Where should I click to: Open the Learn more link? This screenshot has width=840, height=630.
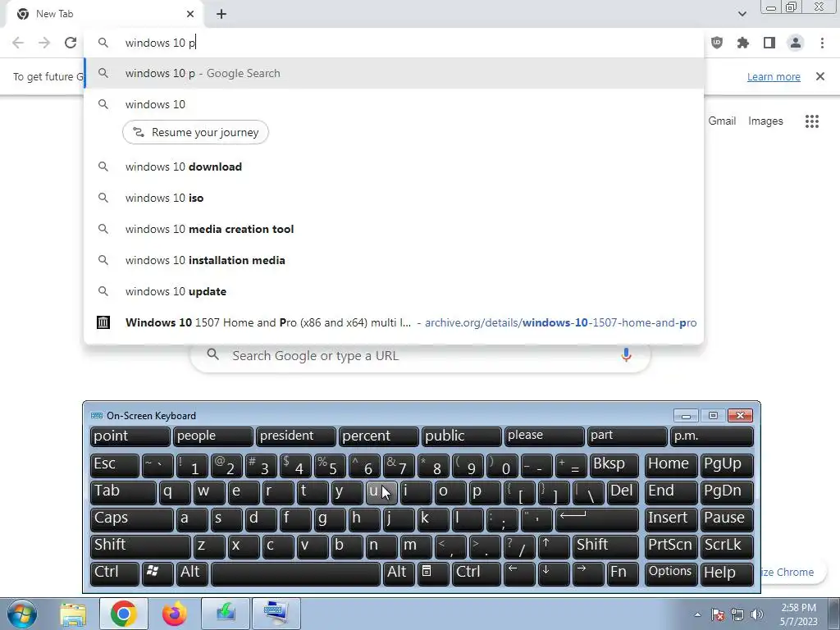point(774,76)
